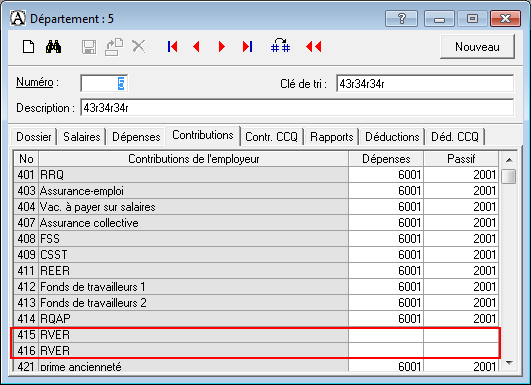Select Fonds de travailleurs 1 row
This screenshot has height=385, width=531.
click(256, 287)
